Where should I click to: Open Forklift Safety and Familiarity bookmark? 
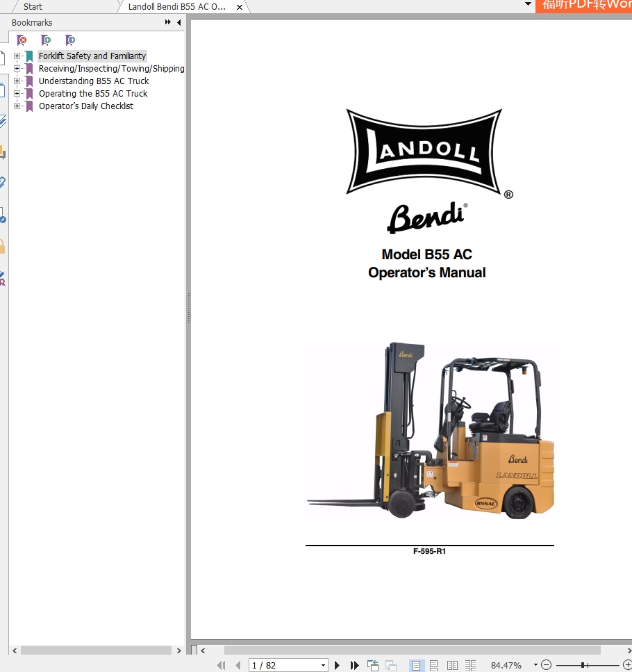pos(92,56)
